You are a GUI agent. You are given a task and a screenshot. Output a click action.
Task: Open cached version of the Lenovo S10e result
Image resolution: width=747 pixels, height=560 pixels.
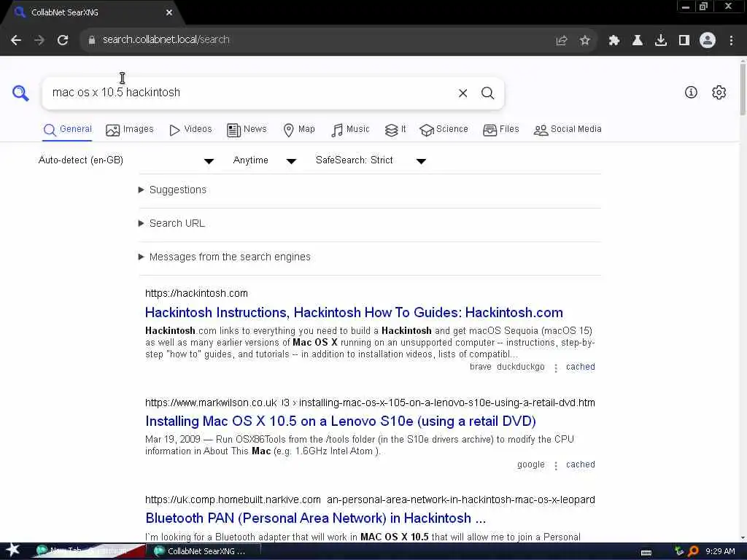(580, 464)
